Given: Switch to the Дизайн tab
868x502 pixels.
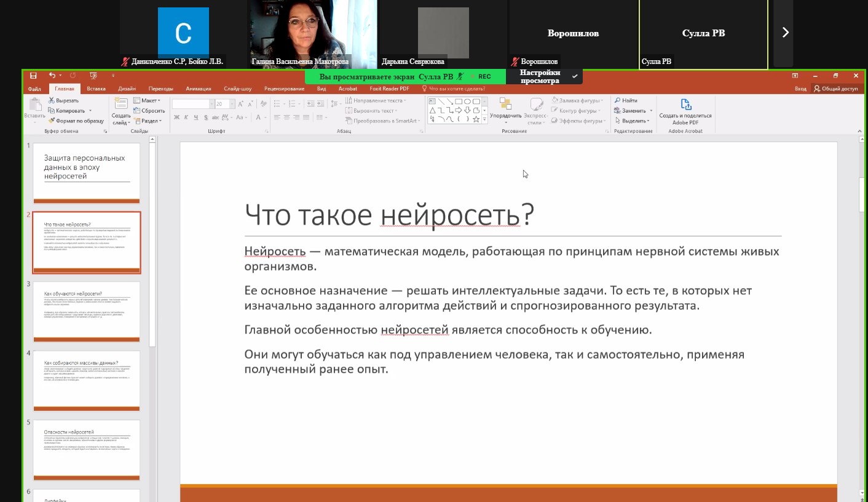Looking at the screenshot, I should (x=127, y=89).
